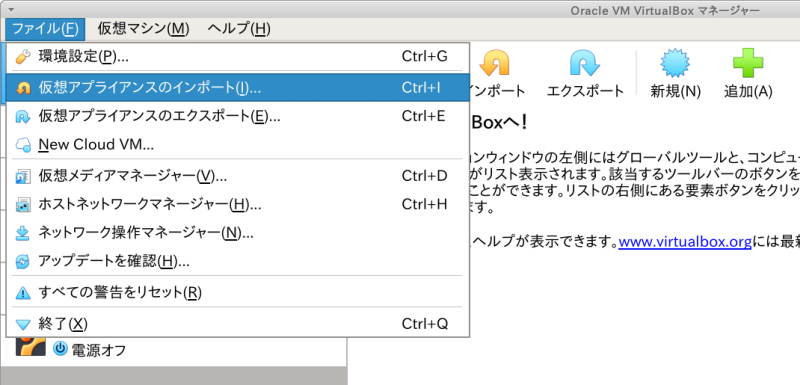Click the cloud icon beside New Cloud VM
This screenshot has height=385, width=800.
point(23,145)
